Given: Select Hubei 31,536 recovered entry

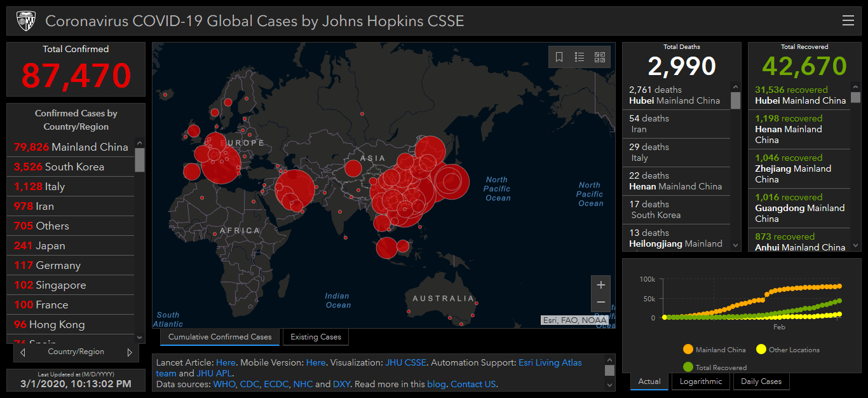Looking at the screenshot, I should [799, 95].
